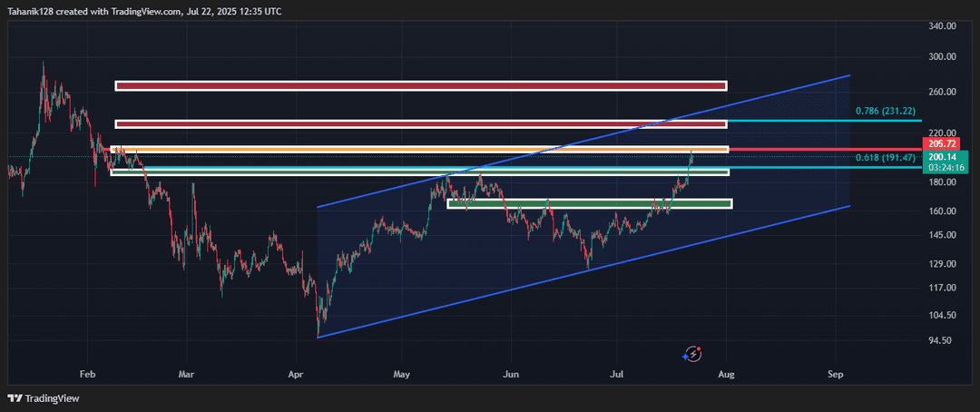The height and width of the screenshot is (412, 980).
Task: Click the 145.00 price axis value
Action: tap(943, 235)
